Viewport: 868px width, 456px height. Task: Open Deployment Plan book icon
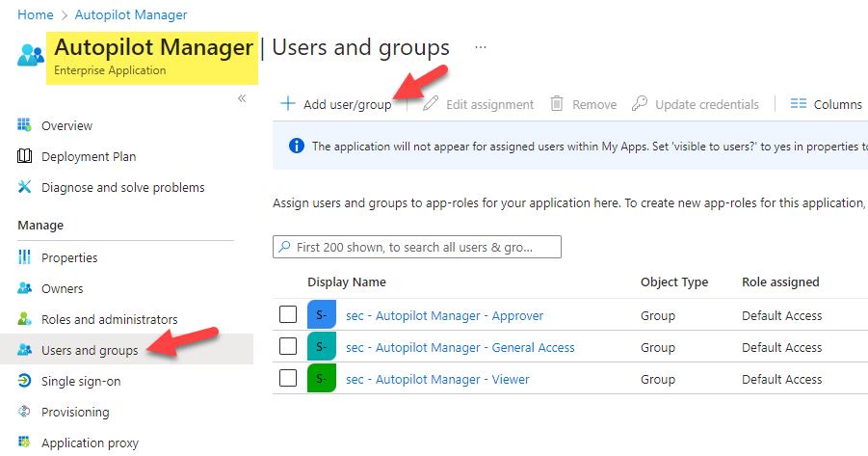point(25,157)
